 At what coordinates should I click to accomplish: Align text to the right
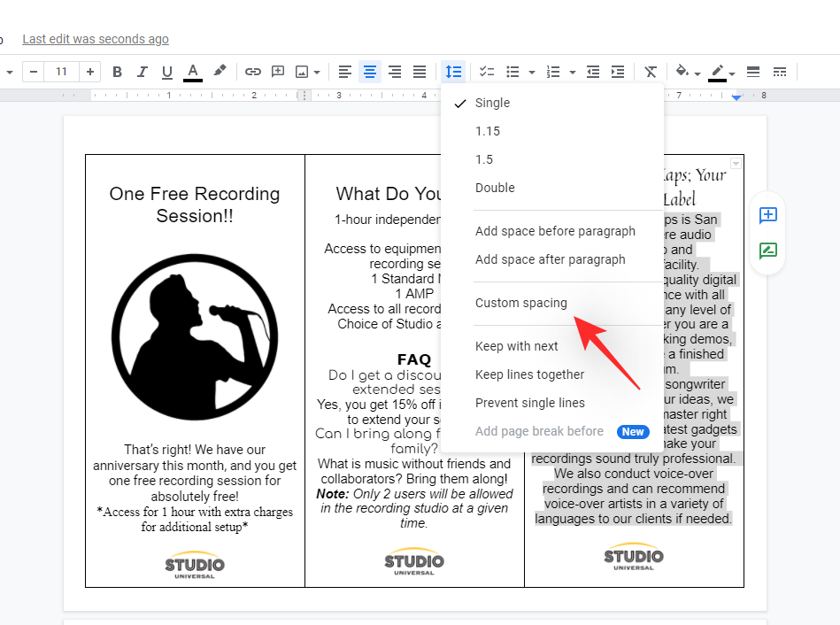point(395,72)
